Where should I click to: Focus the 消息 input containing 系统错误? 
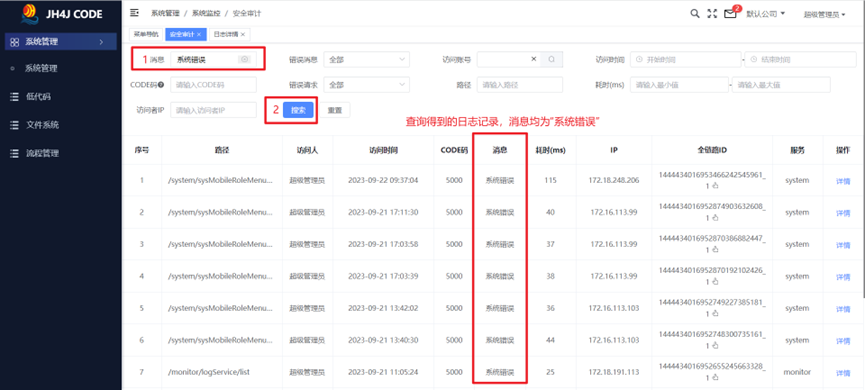tap(213, 59)
